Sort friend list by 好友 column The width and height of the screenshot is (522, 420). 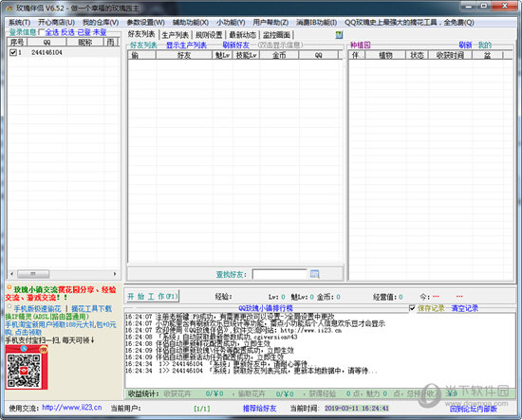pyautogui.click(x=184, y=55)
